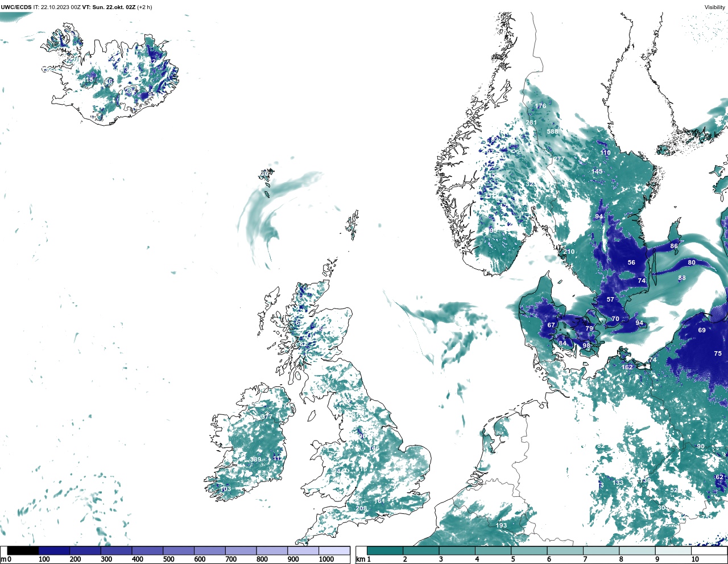Click the black 0–100 m legend swatch
The image size is (728, 564).
23,551
